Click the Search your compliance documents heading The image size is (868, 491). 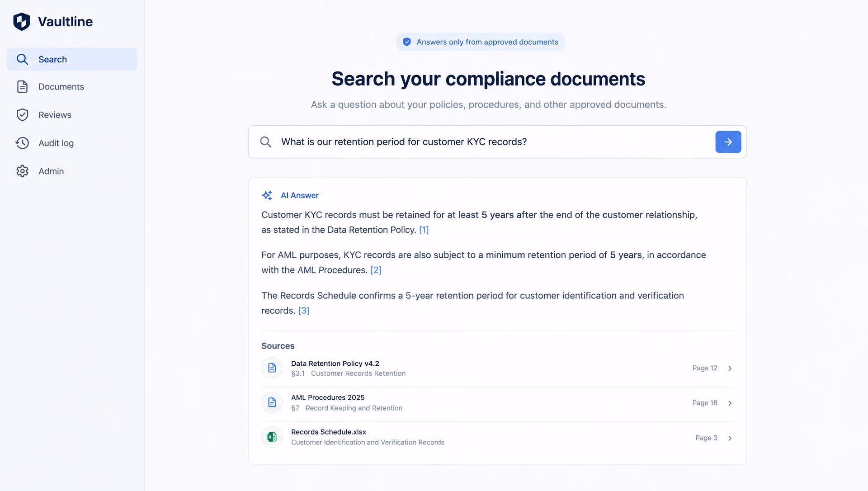[488, 79]
